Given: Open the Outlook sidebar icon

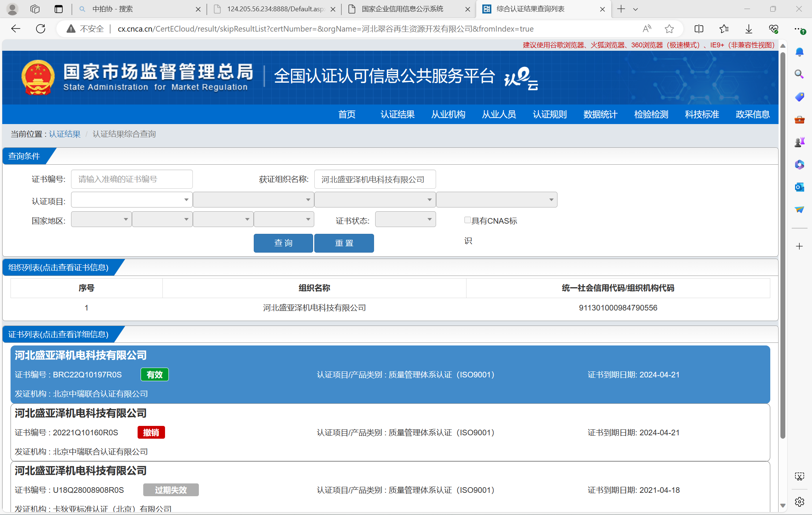Looking at the screenshot, I should point(800,187).
